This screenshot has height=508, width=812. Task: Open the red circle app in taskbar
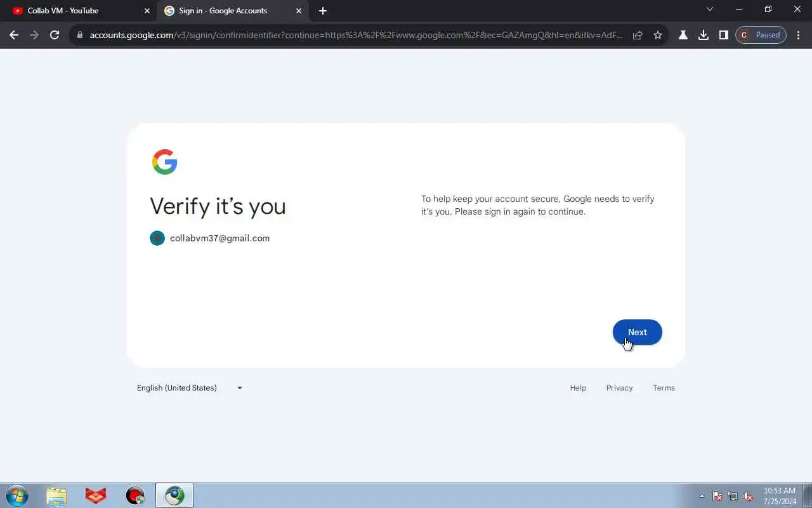tap(135, 495)
